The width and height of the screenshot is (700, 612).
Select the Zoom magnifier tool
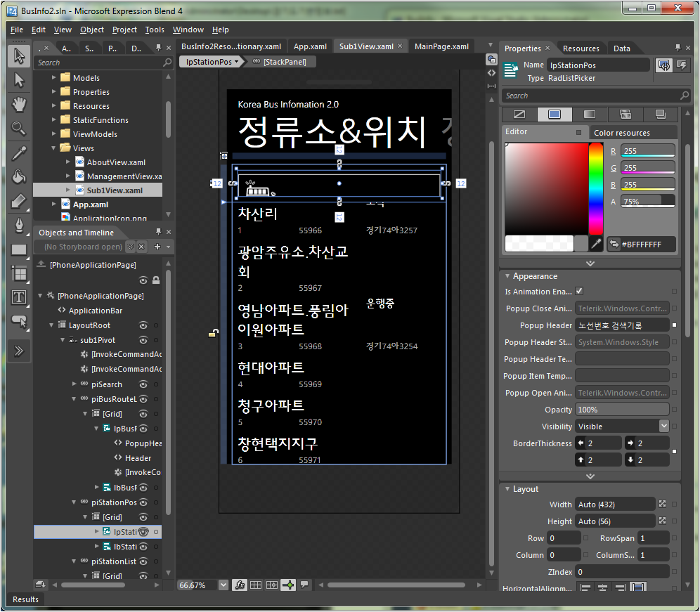[19, 128]
